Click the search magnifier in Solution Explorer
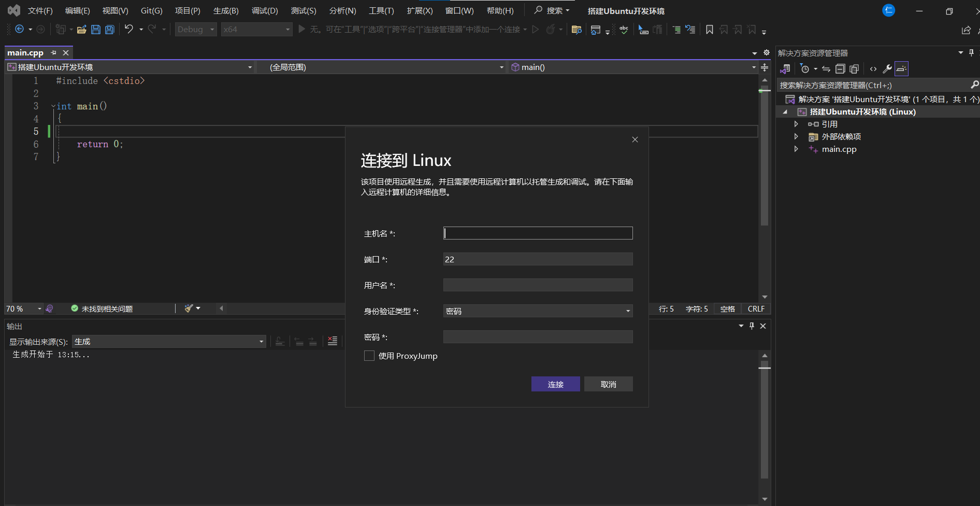The image size is (980, 506). click(x=974, y=85)
